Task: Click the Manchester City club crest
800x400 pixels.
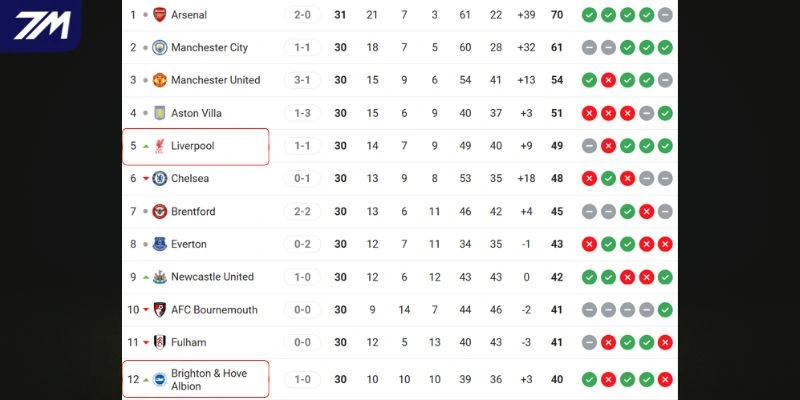Action: [x=159, y=48]
